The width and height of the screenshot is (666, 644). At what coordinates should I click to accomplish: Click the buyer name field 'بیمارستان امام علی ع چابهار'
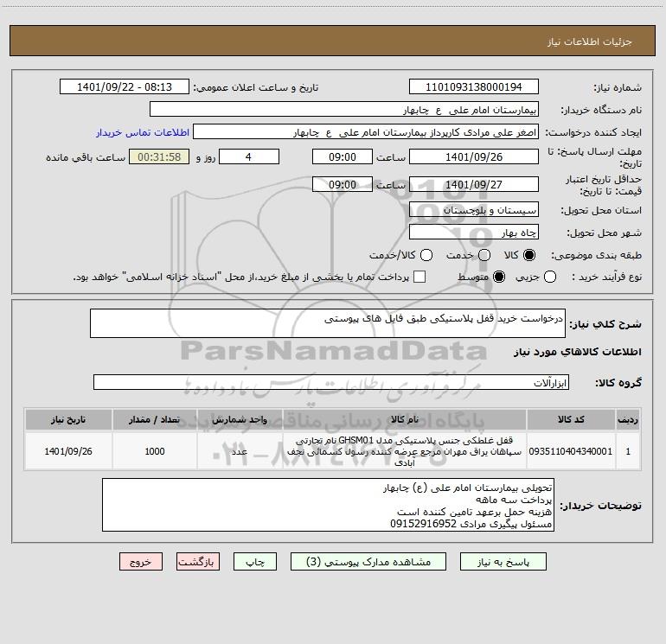point(344,109)
